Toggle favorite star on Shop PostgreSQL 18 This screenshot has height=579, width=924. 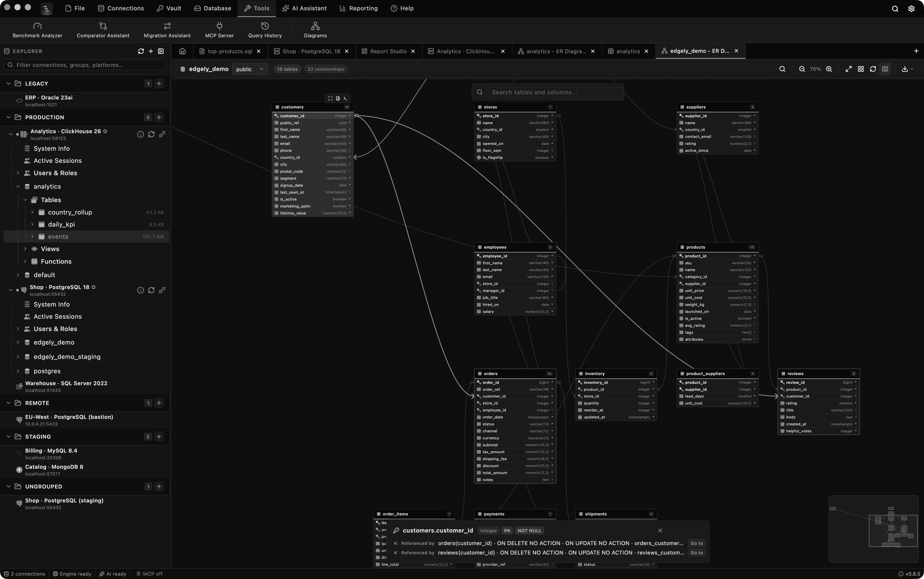93,287
